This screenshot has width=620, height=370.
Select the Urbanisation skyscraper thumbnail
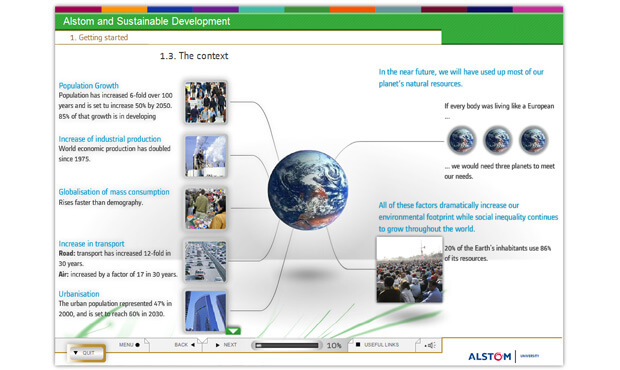tap(206, 311)
